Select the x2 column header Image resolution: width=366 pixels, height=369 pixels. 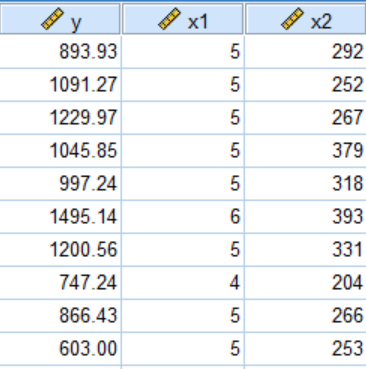point(306,19)
